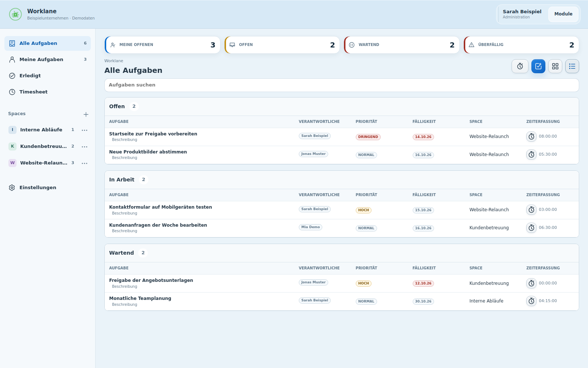Switch to the list view icon
Screen dimensions: 588x368
(572, 66)
